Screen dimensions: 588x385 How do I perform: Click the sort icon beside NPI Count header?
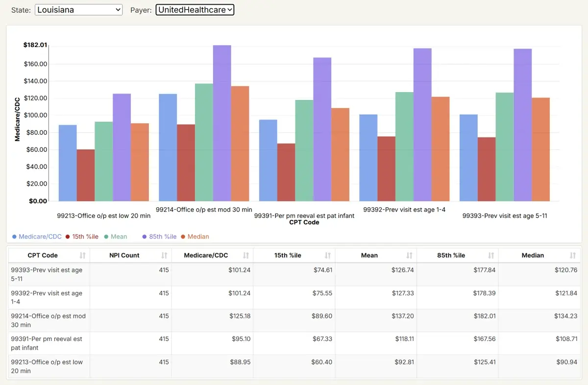pos(164,255)
